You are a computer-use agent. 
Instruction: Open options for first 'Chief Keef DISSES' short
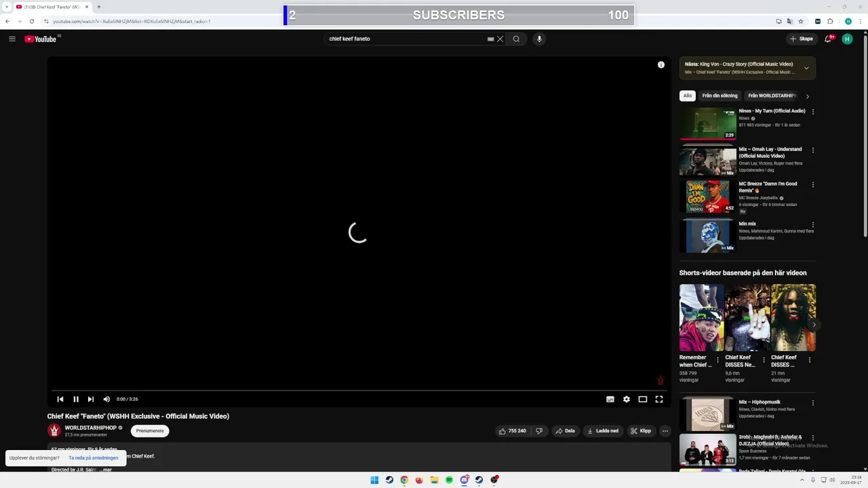[x=764, y=360]
